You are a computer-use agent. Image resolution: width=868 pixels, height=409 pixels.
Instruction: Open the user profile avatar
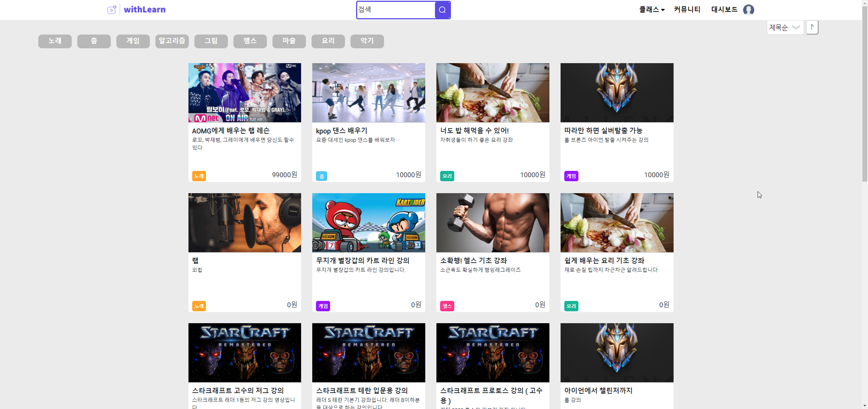(748, 10)
